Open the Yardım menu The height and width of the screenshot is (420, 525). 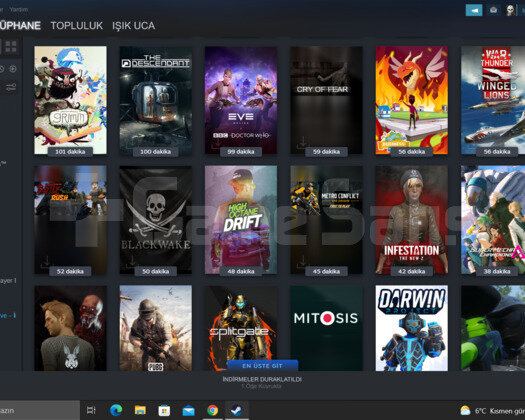coord(18,9)
